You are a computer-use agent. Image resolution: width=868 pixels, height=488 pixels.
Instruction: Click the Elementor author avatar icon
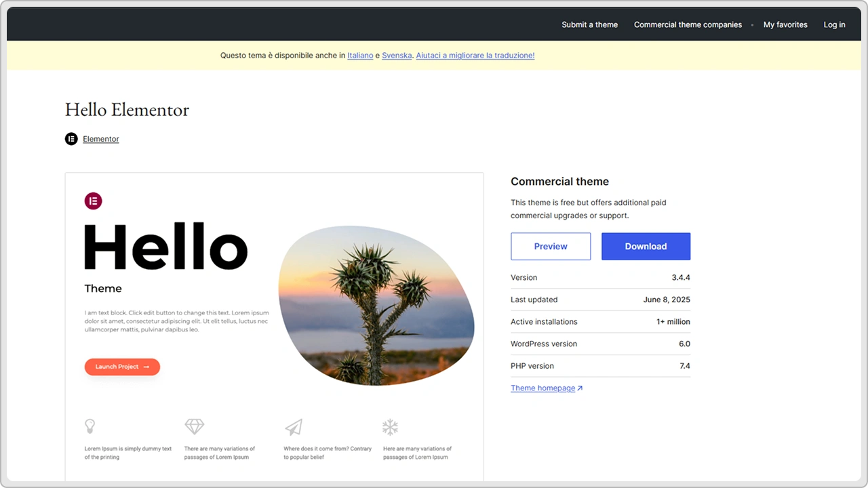pos(71,139)
